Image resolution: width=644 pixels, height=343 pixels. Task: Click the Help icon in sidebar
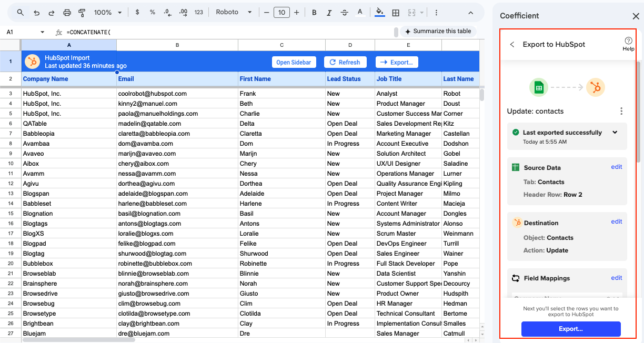tap(628, 44)
